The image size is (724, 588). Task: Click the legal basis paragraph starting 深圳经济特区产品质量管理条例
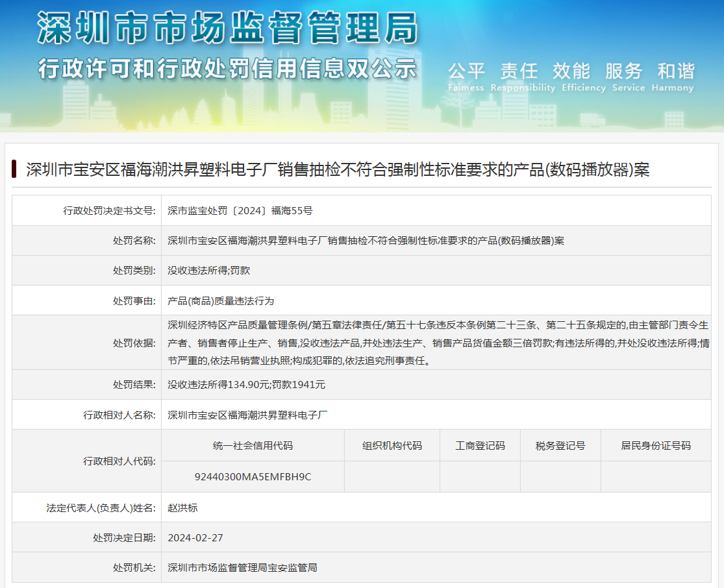pos(438,343)
